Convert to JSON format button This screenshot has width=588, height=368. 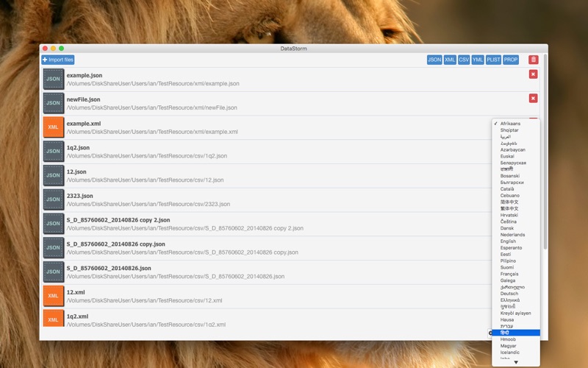coord(434,60)
